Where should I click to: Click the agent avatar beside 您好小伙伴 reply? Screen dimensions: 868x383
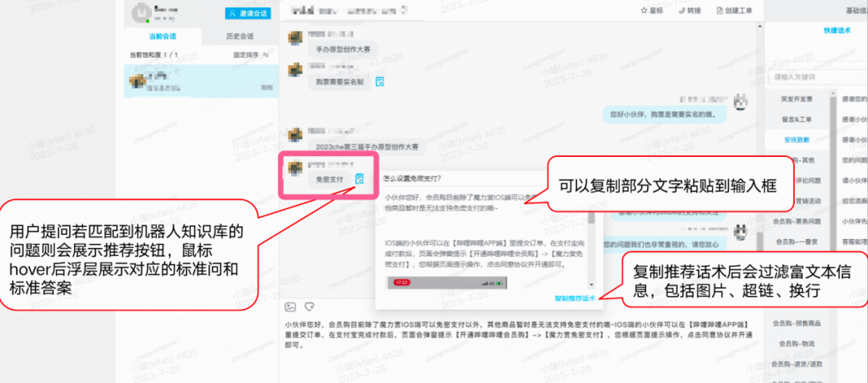741,101
